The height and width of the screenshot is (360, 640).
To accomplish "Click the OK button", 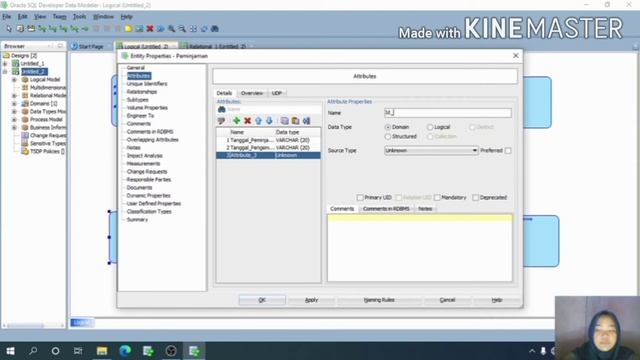I will 262,300.
